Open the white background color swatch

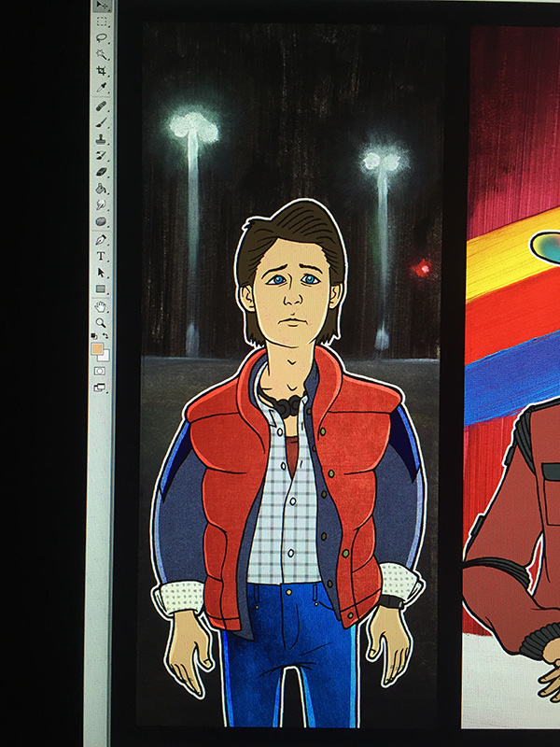105,357
